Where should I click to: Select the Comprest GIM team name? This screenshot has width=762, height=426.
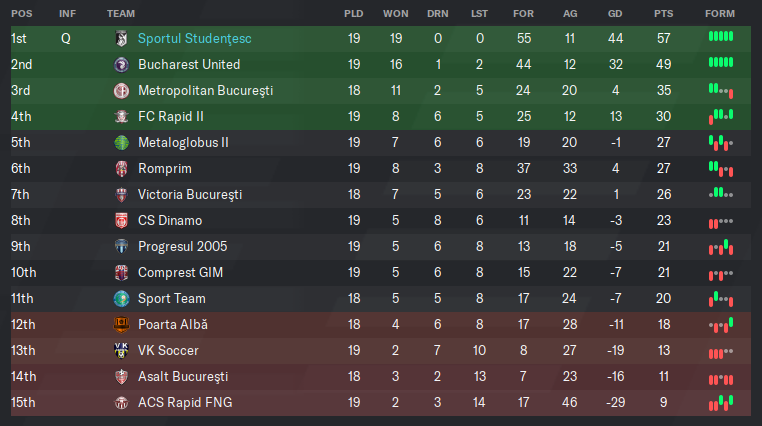[180, 273]
